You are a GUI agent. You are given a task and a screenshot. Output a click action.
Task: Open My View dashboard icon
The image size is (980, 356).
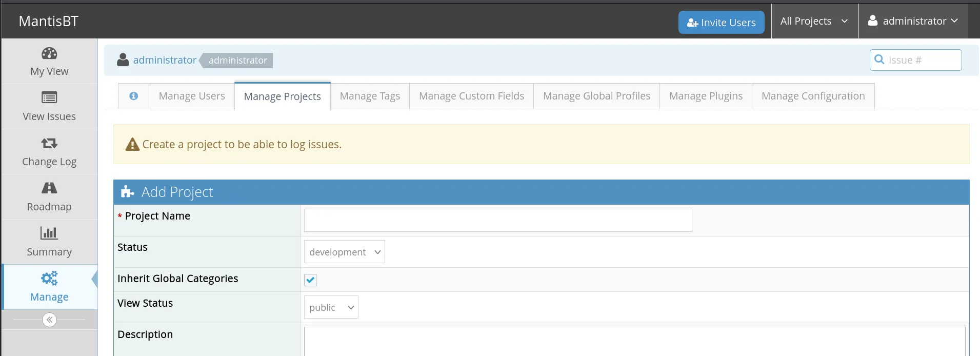pyautogui.click(x=49, y=53)
